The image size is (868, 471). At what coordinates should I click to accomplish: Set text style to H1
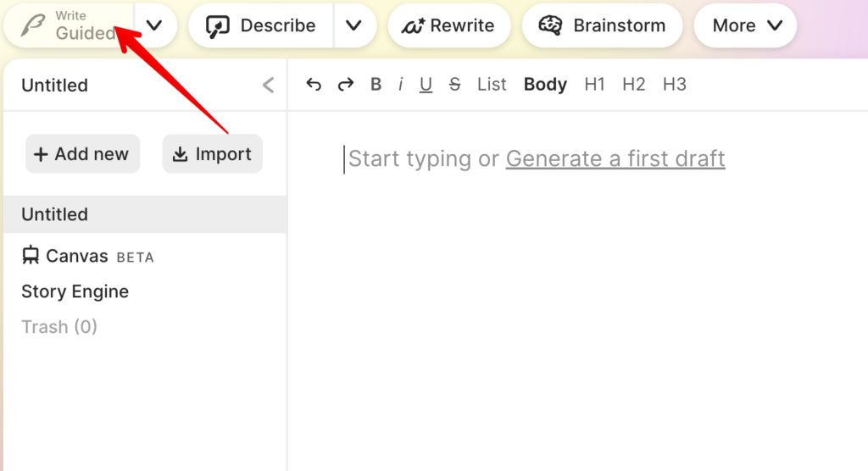pyautogui.click(x=595, y=85)
